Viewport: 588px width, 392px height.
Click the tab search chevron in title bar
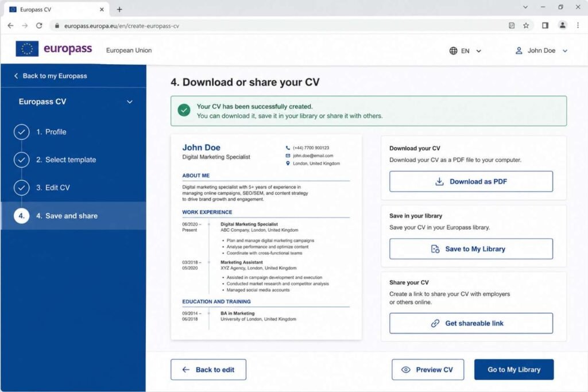525,7
